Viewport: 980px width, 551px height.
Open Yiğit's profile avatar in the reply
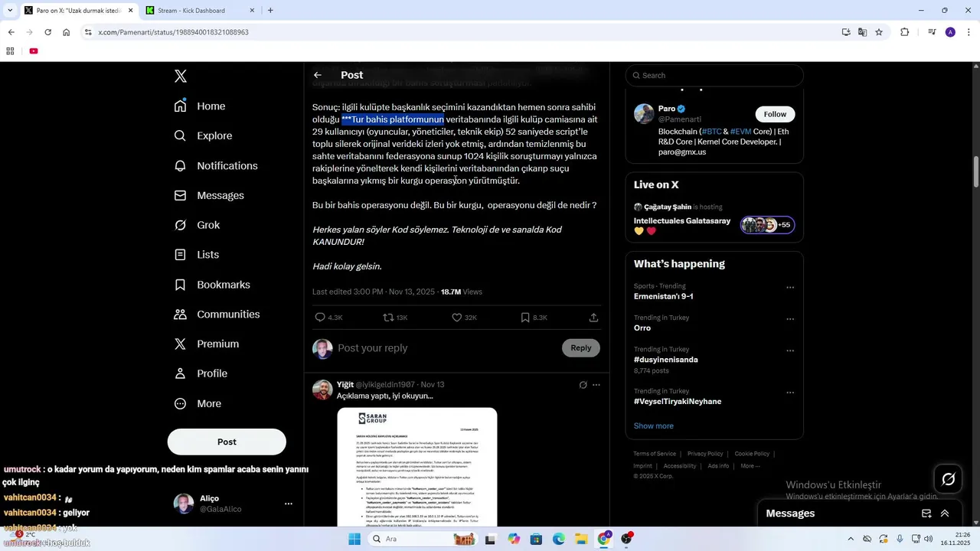tap(322, 390)
